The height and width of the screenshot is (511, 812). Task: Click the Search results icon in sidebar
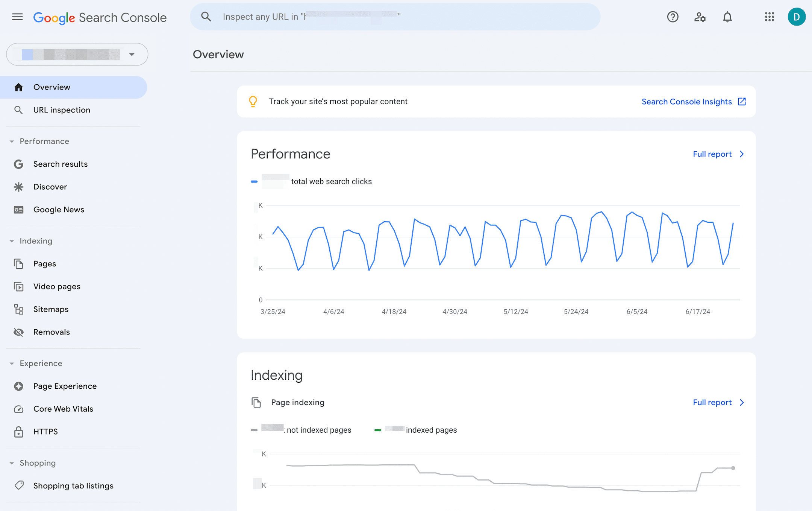tap(18, 164)
